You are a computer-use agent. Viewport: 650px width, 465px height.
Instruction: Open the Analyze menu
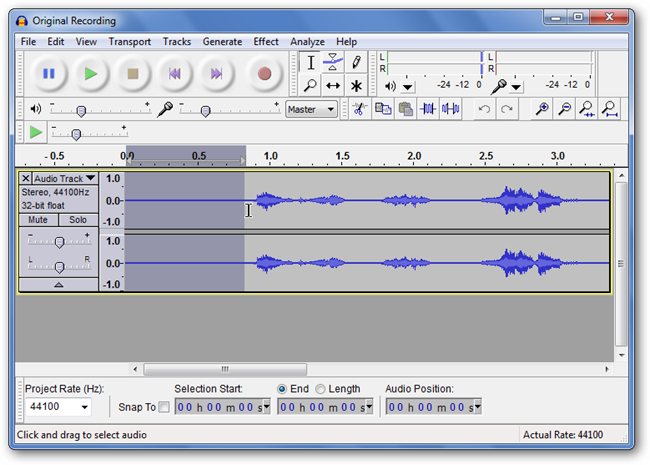click(307, 42)
